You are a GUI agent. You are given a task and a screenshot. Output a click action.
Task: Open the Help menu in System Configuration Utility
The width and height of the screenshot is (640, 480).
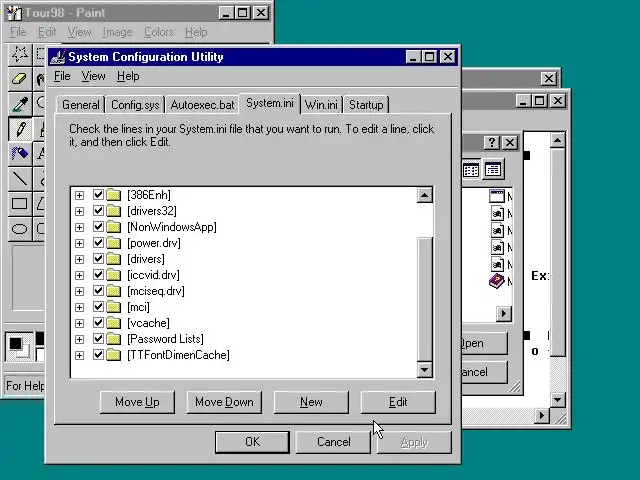tap(128, 76)
